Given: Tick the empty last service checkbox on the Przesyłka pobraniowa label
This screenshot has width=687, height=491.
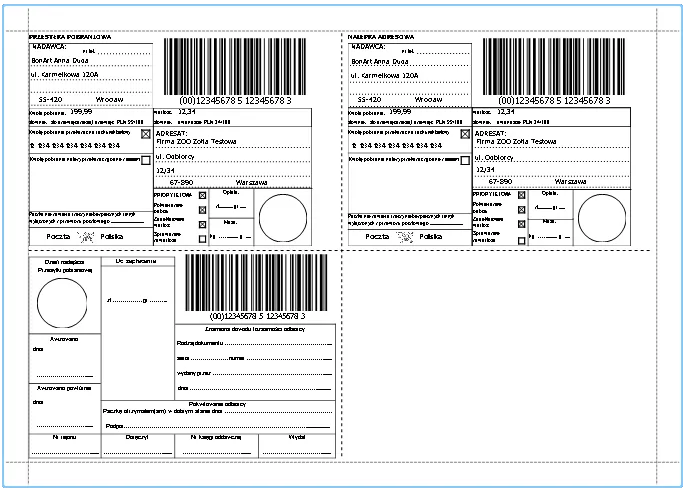Looking at the screenshot, I should click(x=203, y=240).
